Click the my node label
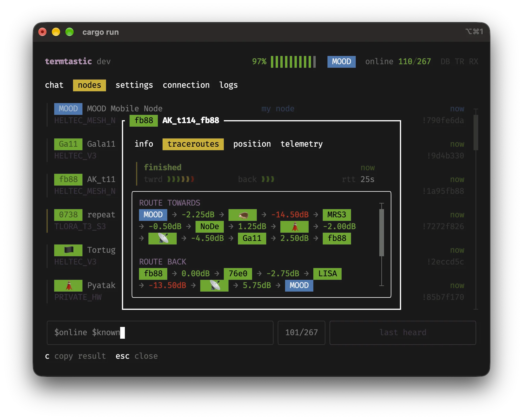The width and height of the screenshot is (523, 420). coord(278,109)
